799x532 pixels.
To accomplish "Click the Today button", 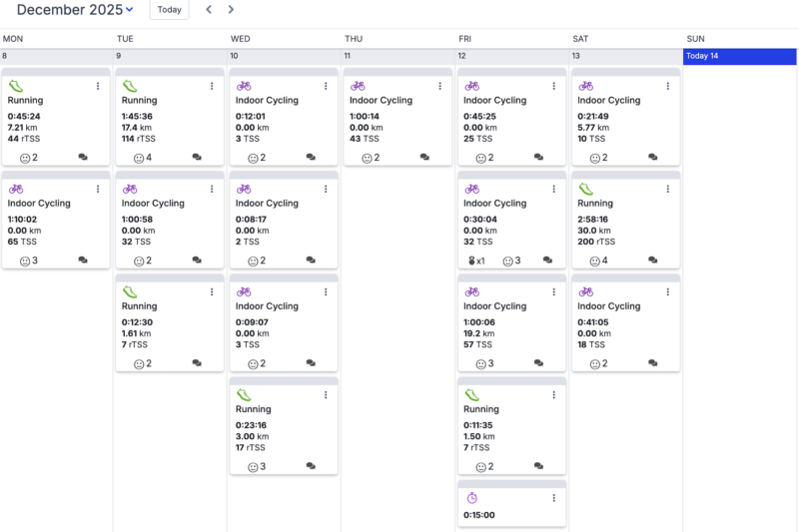I will pos(169,10).
